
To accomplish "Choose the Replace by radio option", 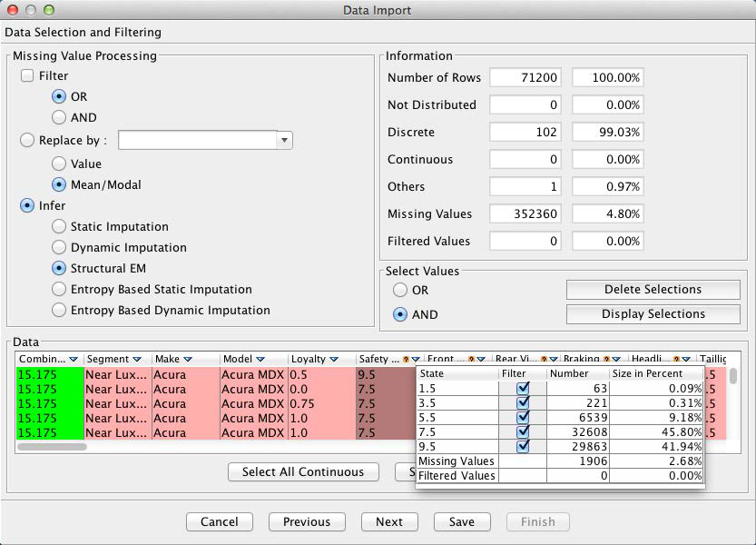I will coord(27,141).
